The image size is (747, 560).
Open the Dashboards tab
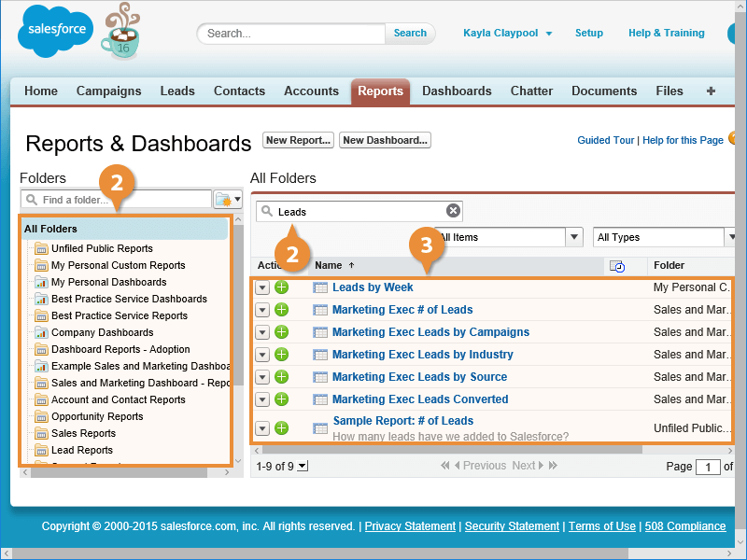pos(457,91)
